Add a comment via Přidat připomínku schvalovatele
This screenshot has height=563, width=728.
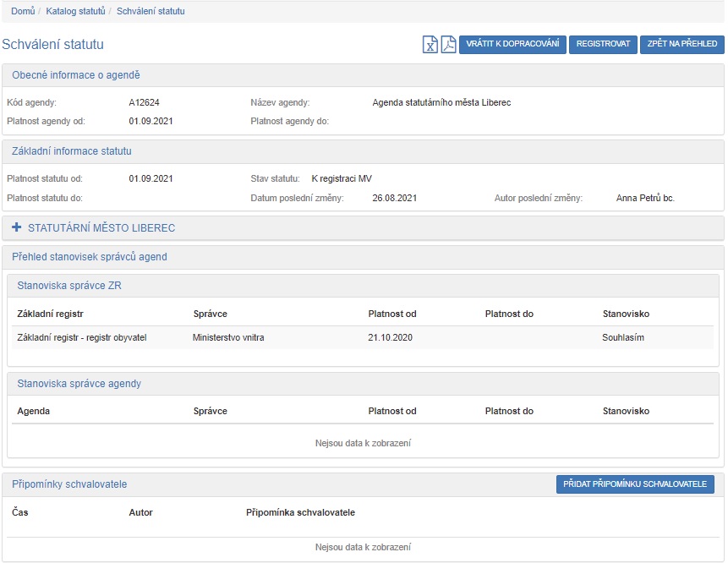635,484
